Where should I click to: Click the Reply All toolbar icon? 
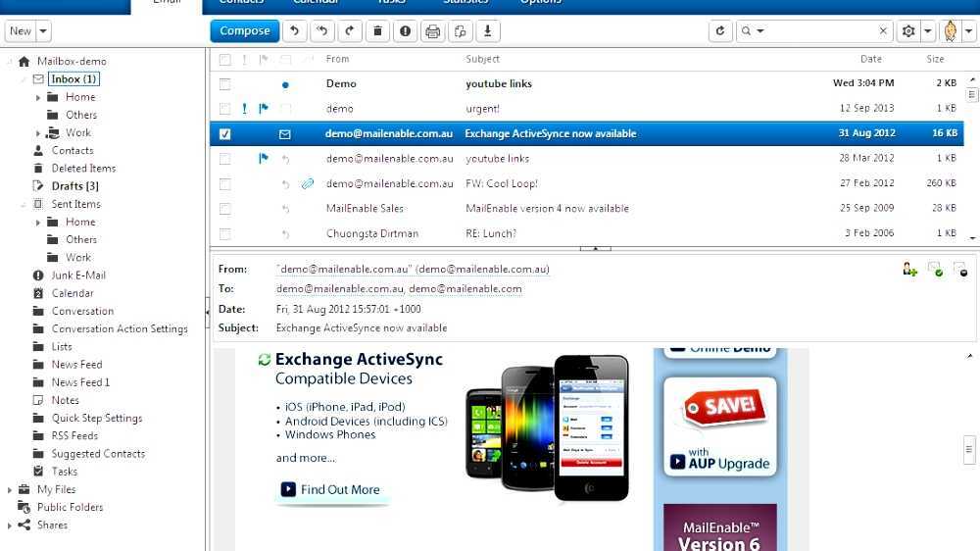(x=321, y=30)
